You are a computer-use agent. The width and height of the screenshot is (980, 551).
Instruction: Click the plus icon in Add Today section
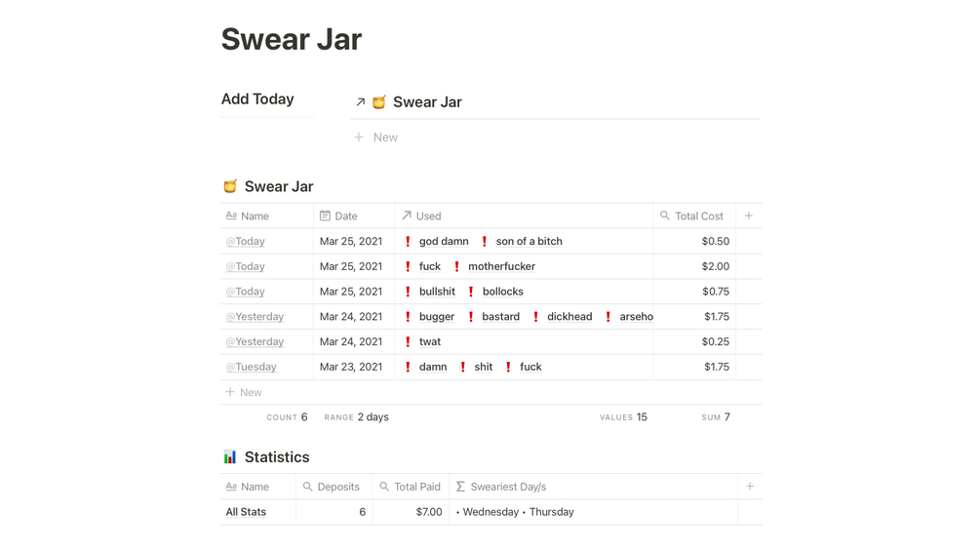coord(359,138)
